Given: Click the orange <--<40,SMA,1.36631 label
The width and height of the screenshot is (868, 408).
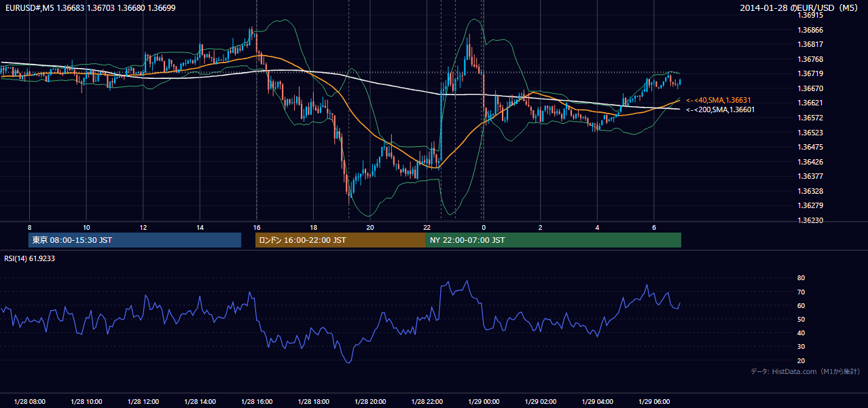Looking at the screenshot, I should (719, 100).
